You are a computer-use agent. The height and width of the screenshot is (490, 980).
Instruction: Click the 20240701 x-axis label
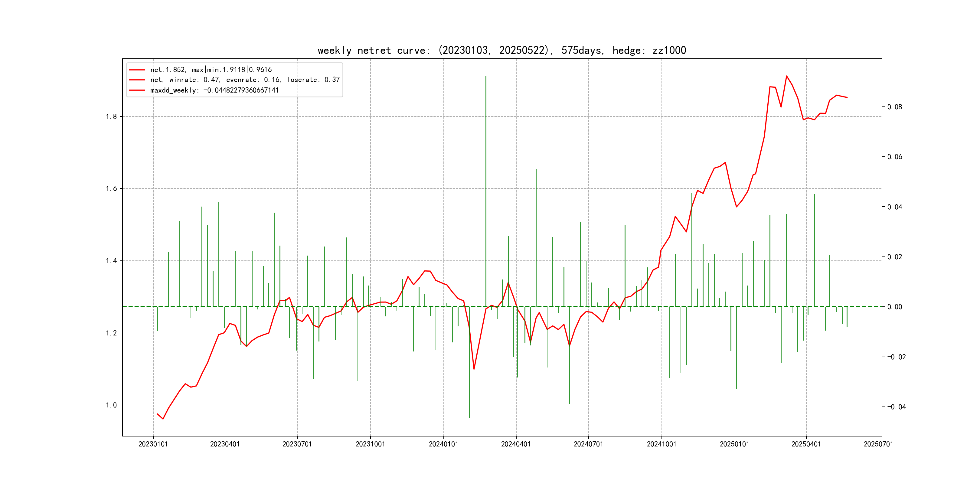coord(588,444)
